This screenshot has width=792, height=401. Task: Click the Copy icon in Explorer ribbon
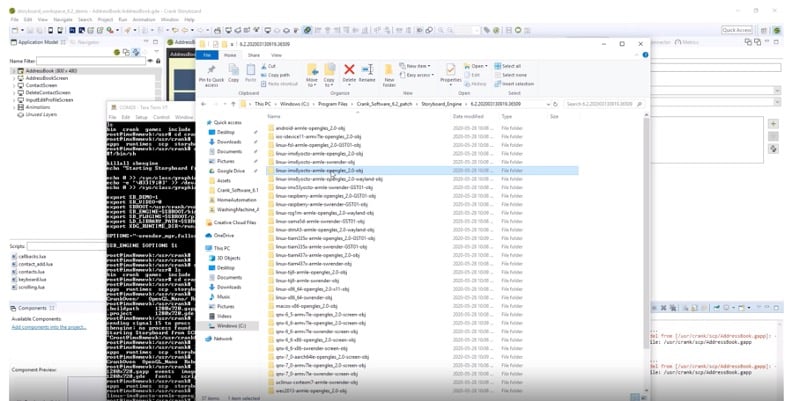click(233, 73)
